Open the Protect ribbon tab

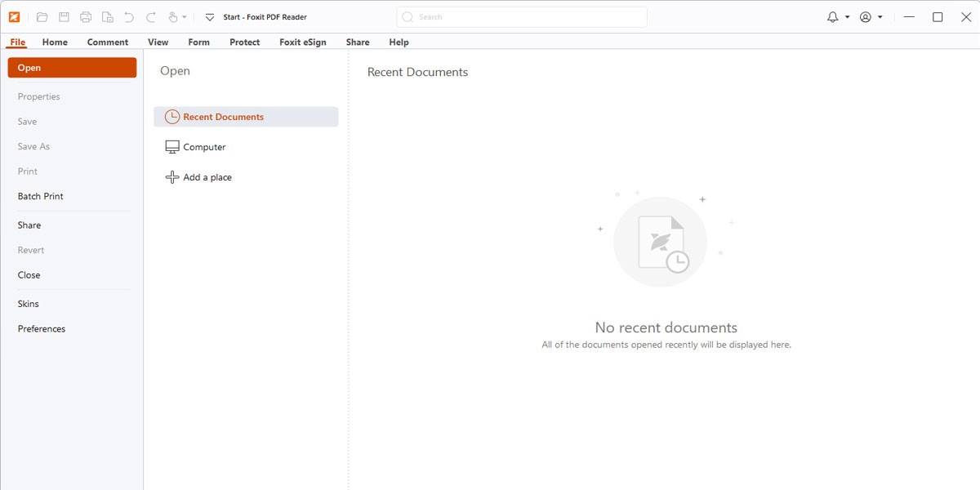[244, 42]
